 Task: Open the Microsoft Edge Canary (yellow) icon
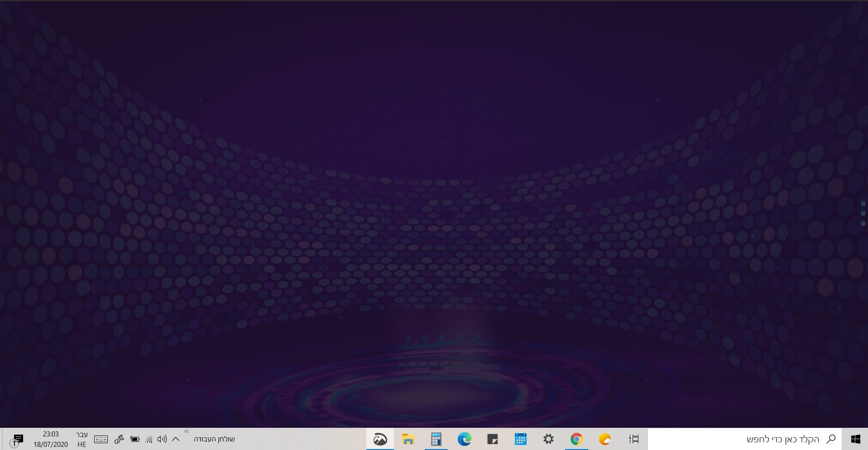604,439
